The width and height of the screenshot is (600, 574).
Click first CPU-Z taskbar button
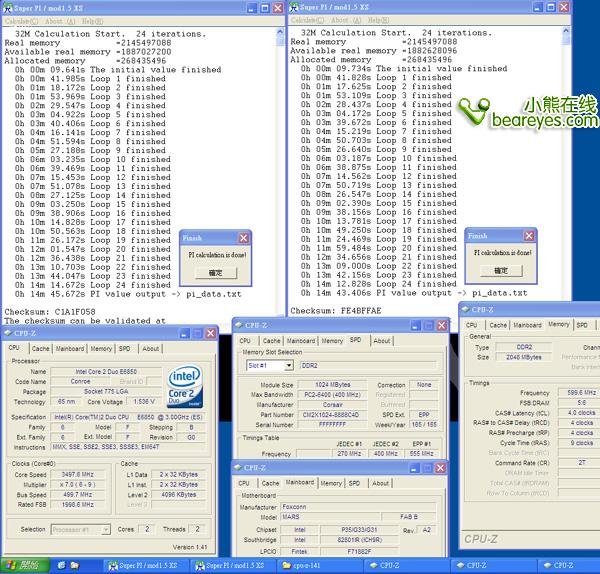click(x=406, y=565)
